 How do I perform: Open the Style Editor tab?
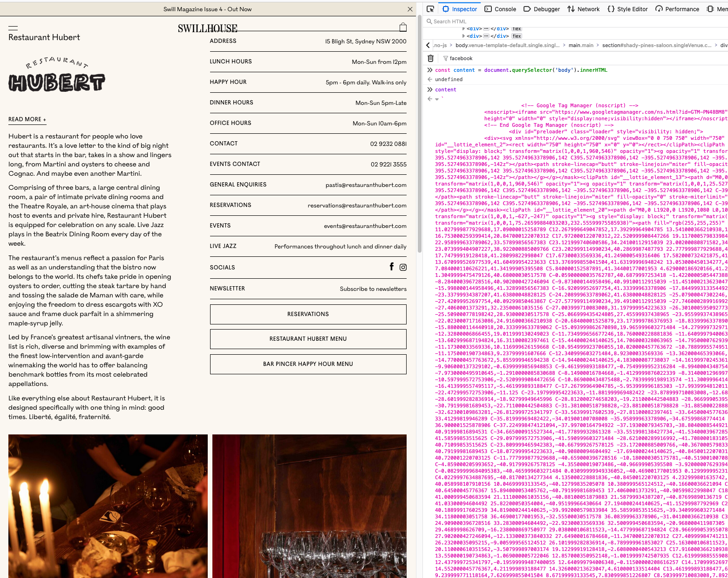click(627, 9)
